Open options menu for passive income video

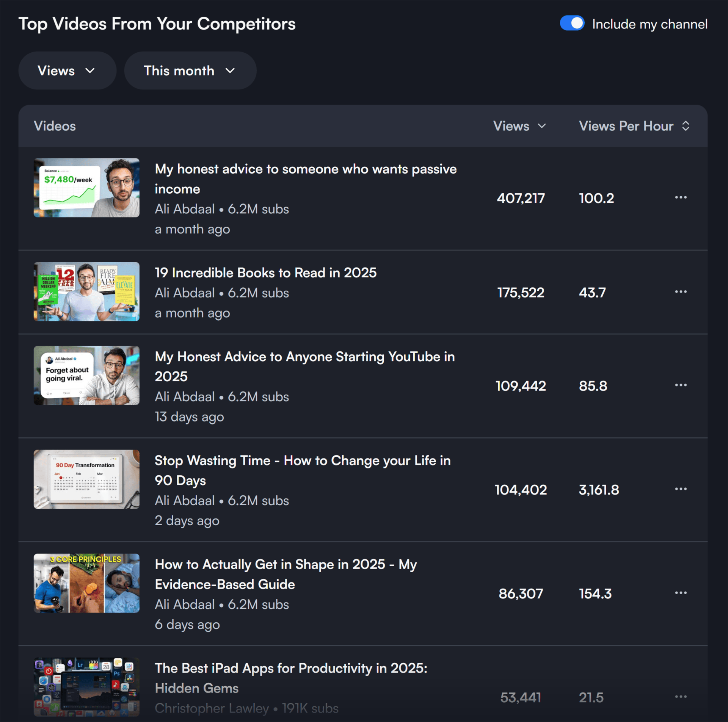pos(681,197)
